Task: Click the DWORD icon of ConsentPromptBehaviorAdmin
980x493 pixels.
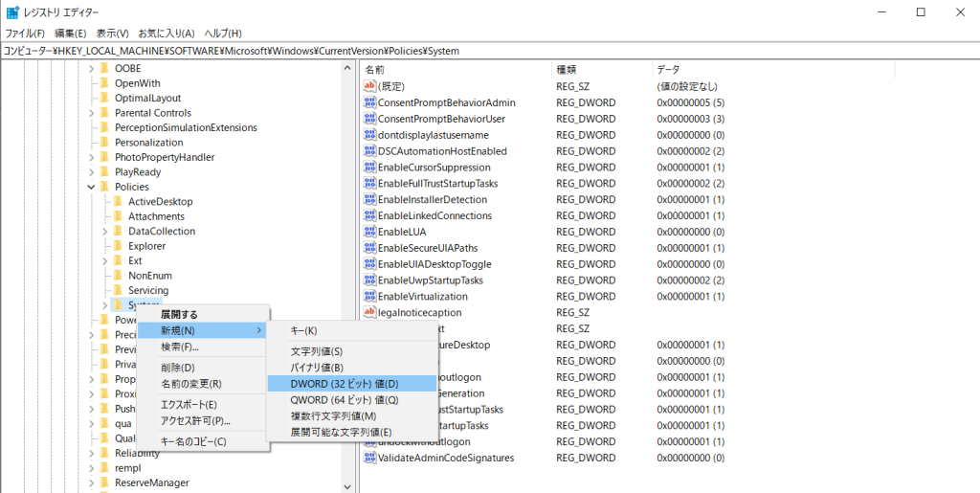Action: coord(370,102)
